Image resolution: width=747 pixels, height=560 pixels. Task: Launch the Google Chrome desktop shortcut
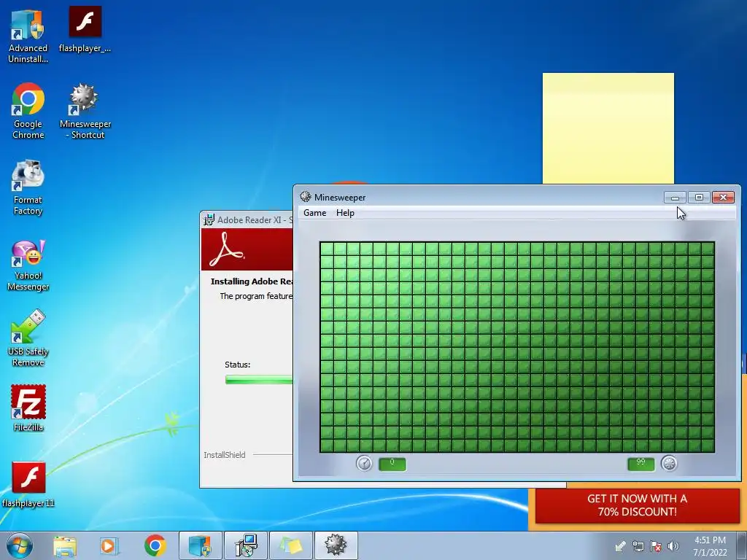(28, 112)
